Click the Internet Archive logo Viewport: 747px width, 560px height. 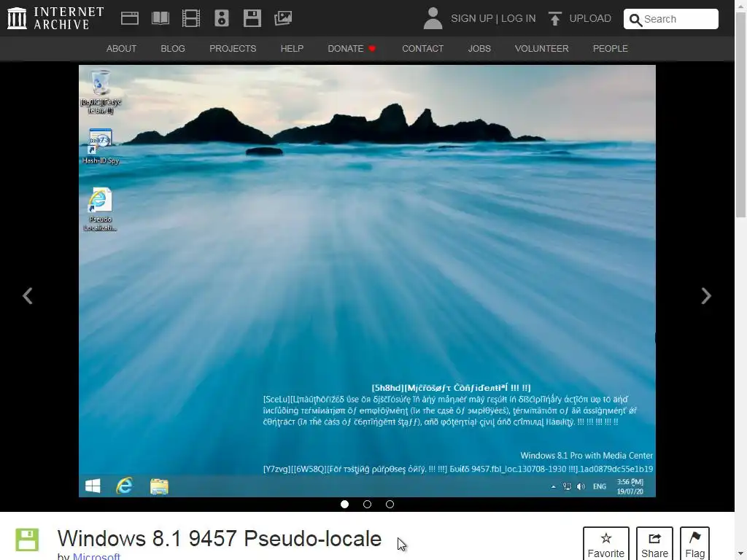coord(55,18)
